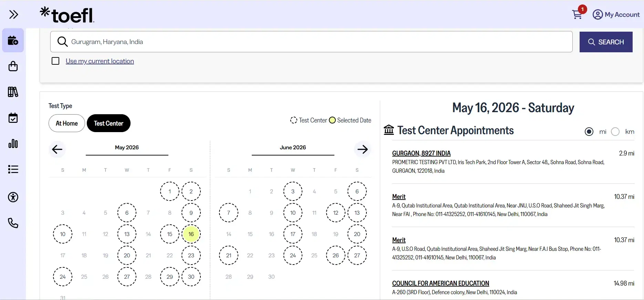The image size is (644, 300).
Task: Click the SEARCH button
Action: pyautogui.click(x=606, y=42)
